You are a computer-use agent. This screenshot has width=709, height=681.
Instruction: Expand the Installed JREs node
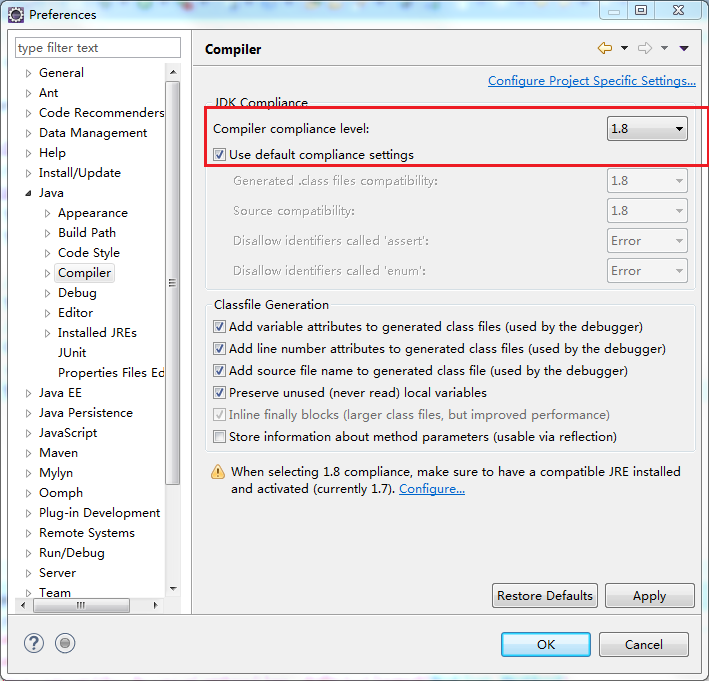[x=47, y=333]
